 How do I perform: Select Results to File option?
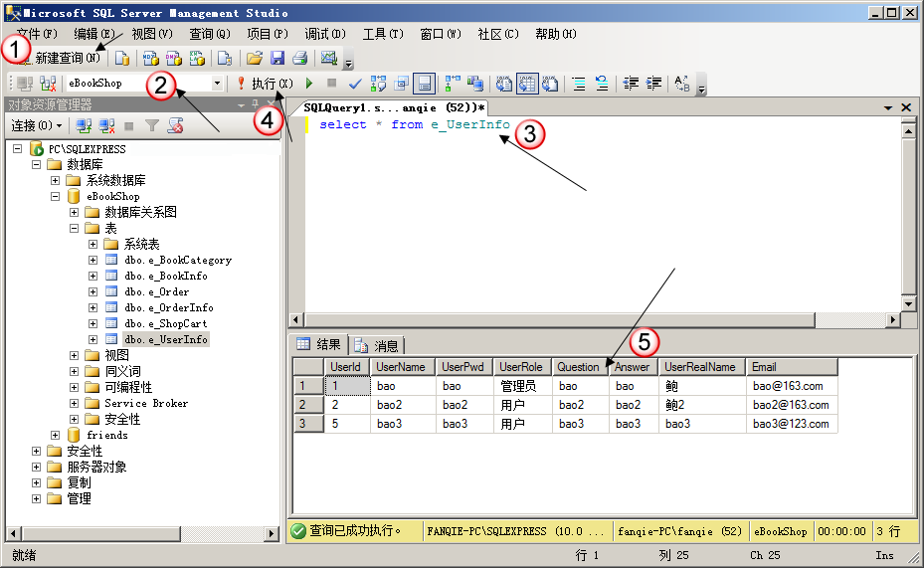point(550,84)
